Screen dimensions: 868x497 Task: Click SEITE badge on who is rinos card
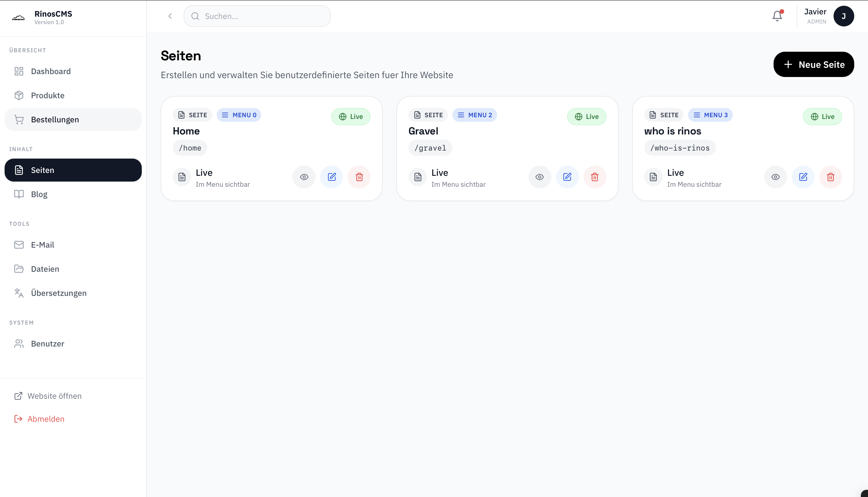click(664, 115)
